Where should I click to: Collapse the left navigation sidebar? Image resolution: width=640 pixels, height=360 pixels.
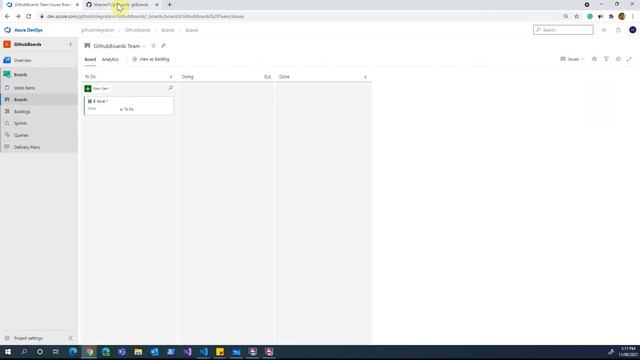[71, 338]
